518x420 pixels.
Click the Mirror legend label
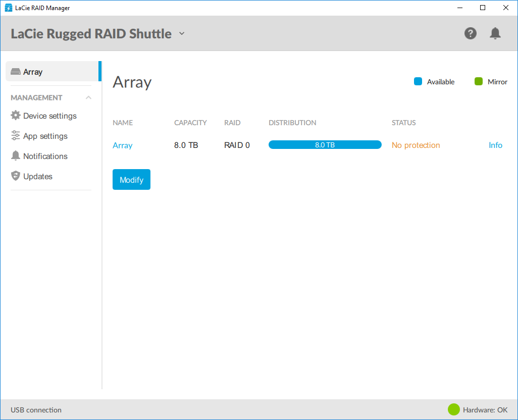(x=497, y=82)
